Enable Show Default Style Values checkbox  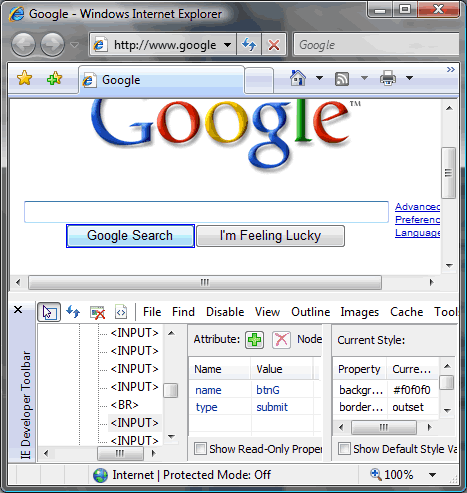(x=344, y=448)
